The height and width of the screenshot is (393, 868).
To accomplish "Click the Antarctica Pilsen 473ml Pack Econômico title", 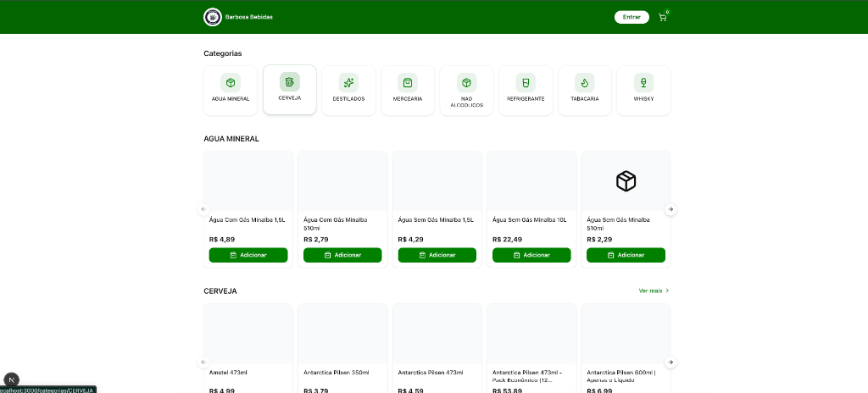I will pos(527,376).
